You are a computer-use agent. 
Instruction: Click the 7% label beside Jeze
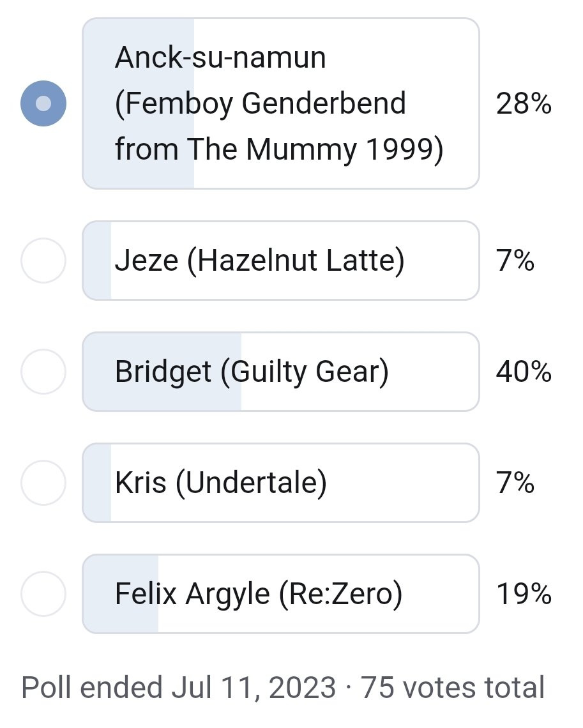(515, 261)
